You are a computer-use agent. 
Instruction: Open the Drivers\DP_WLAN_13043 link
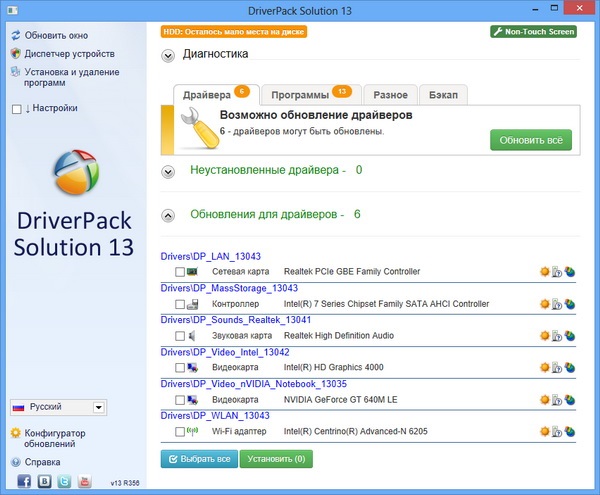[216, 415]
